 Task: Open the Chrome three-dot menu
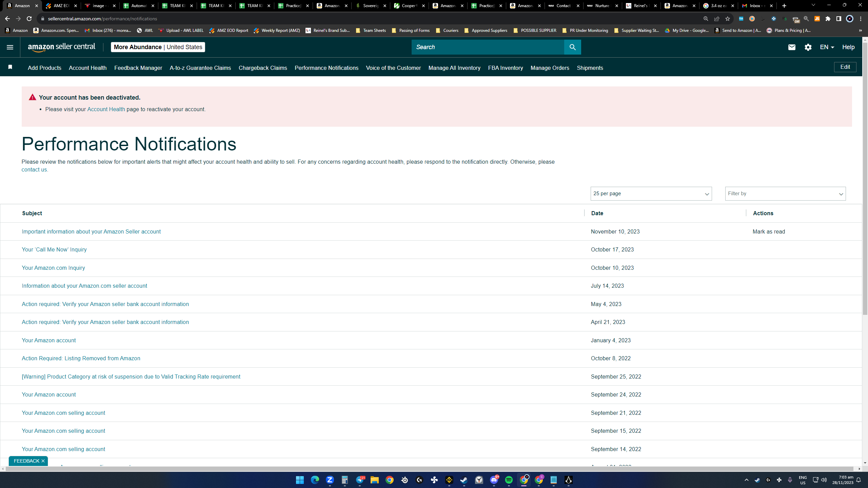pyautogui.click(x=861, y=19)
